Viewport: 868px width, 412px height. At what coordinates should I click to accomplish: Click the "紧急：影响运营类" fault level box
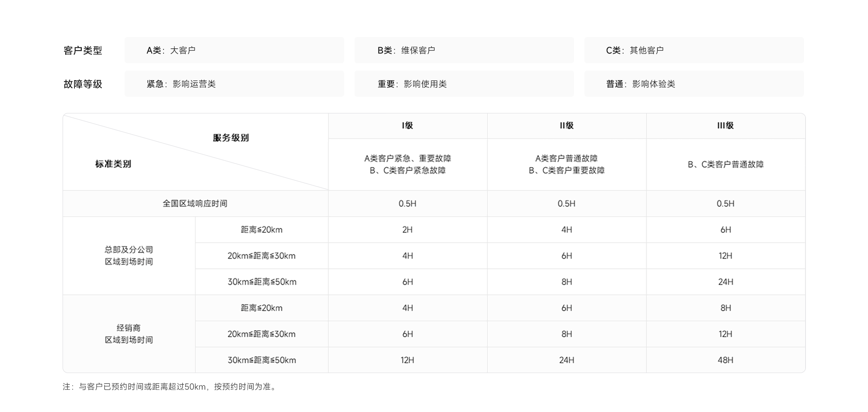coord(234,84)
